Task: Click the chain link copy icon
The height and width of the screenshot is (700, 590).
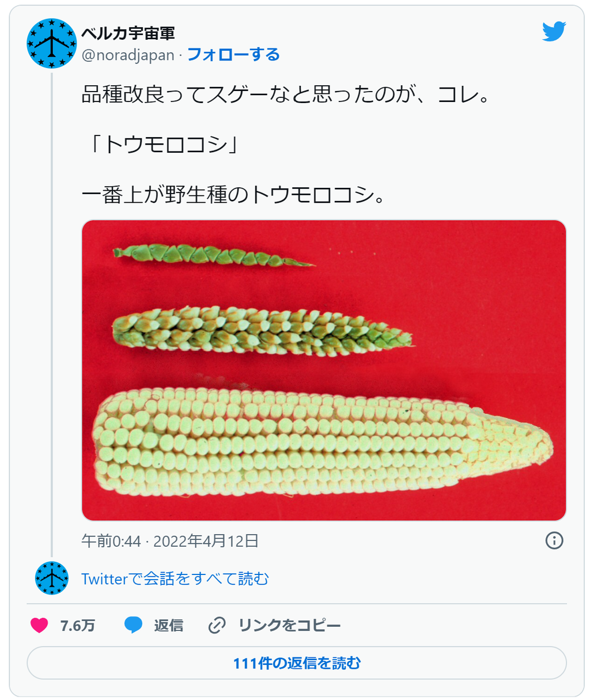Action: click(x=217, y=625)
